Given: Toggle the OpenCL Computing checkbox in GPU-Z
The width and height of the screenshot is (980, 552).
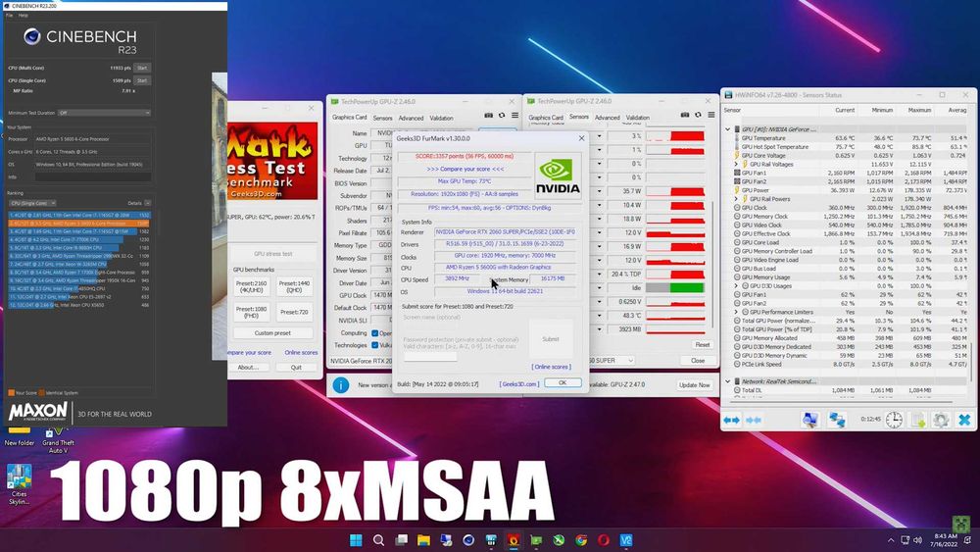Looking at the screenshot, I should pos(375,333).
